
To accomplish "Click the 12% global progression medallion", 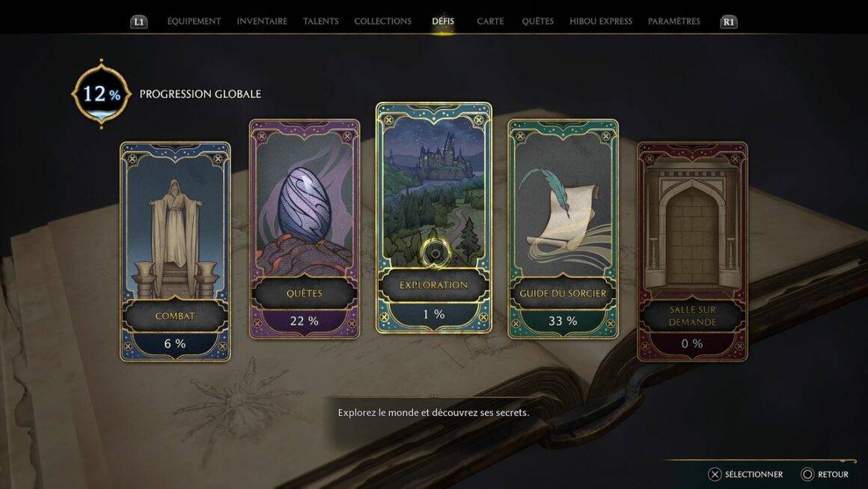I will click(101, 94).
